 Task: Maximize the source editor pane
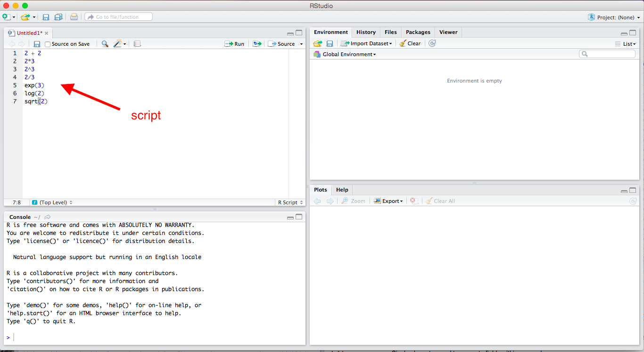[x=299, y=33]
